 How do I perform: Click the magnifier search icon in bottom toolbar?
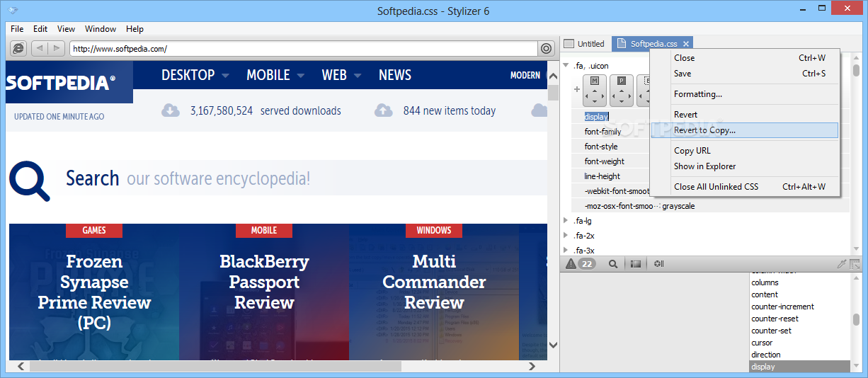[613, 264]
